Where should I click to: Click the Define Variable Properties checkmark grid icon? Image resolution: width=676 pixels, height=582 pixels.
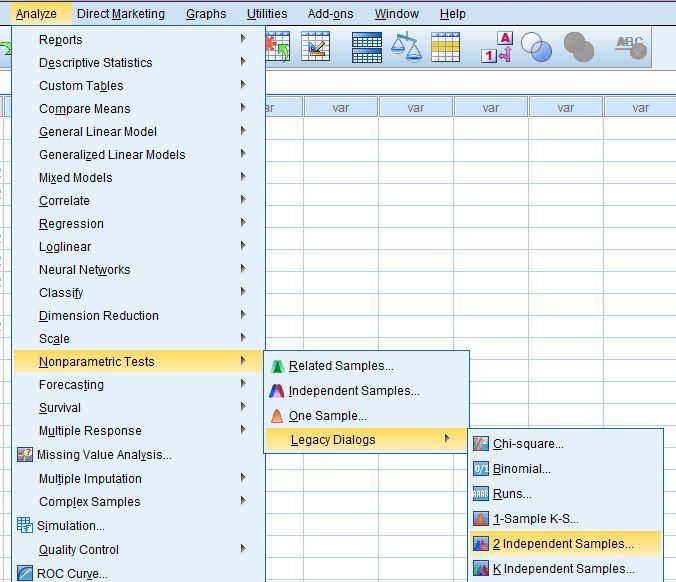point(316,47)
